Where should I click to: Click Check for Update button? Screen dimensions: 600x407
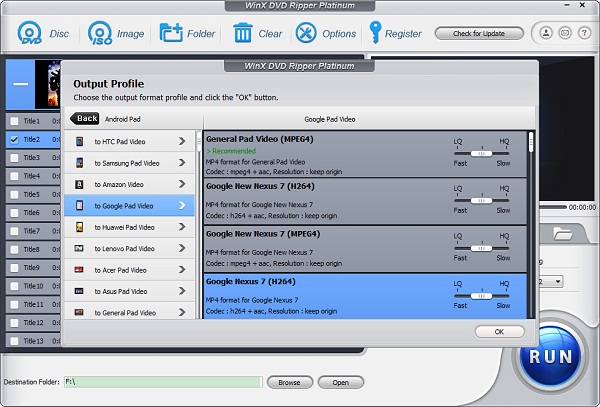point(479,33)
